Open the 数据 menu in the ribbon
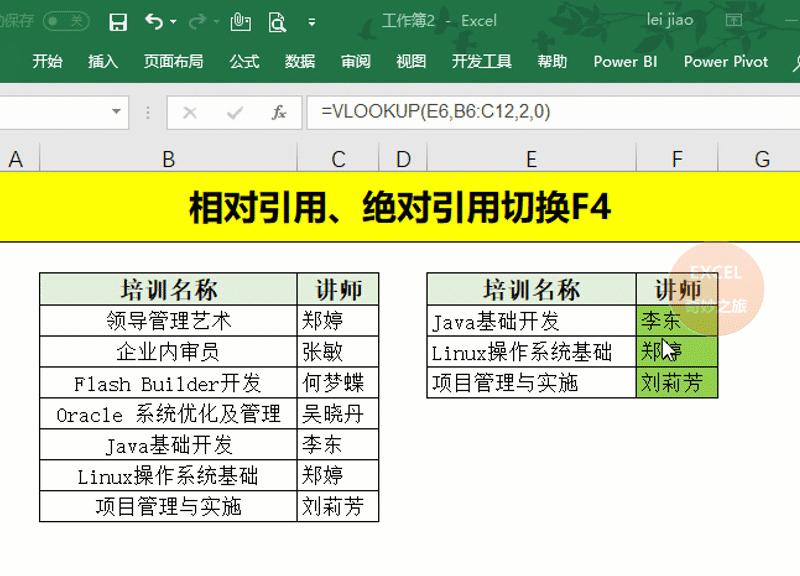This screenshot has height=576, width=800. (x=298, y=61)
